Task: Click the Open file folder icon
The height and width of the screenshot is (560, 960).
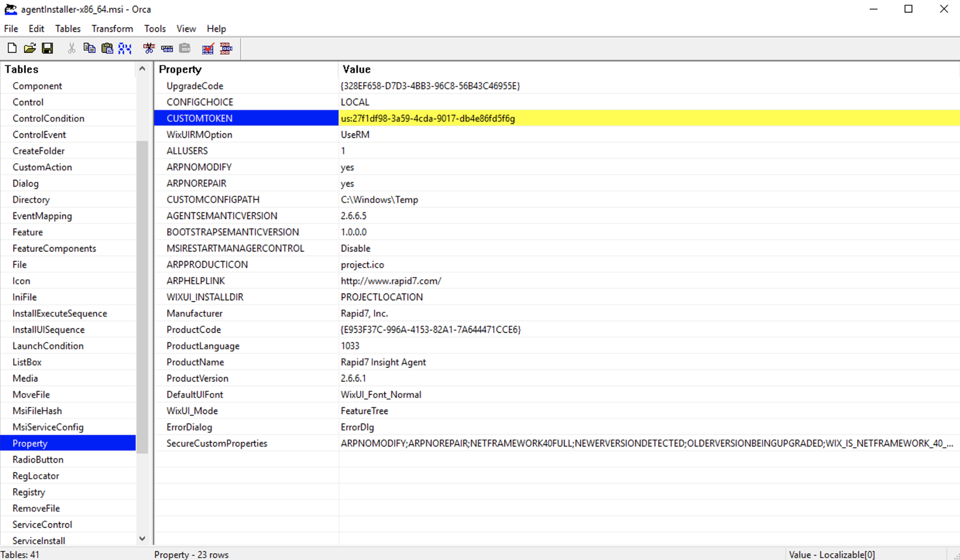Action: [x=30, y=48]
